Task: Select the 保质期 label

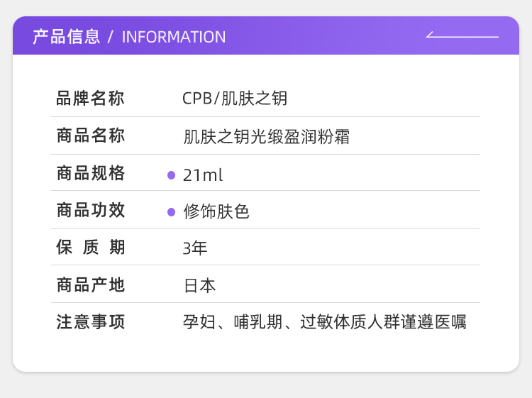Action: [x=90, y=248]
